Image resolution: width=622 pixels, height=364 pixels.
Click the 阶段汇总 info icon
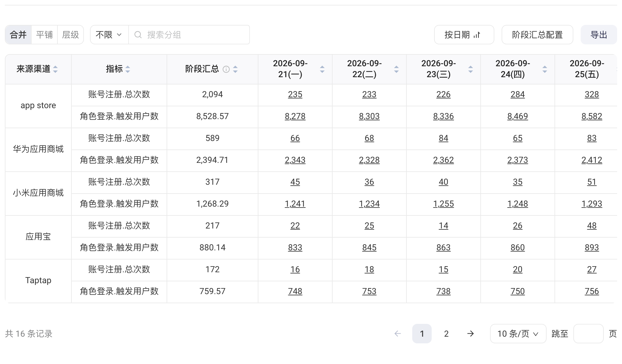point(226,69)
